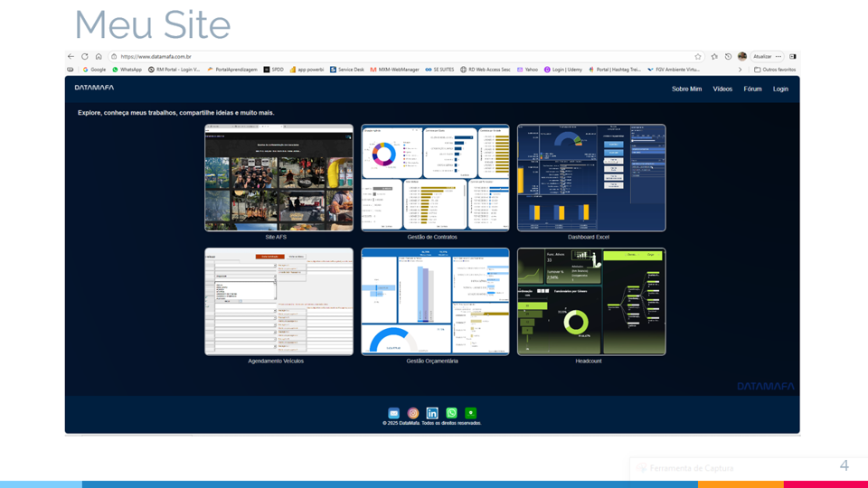
Task: Click the email icon in the footer
Action: (393, 413)
